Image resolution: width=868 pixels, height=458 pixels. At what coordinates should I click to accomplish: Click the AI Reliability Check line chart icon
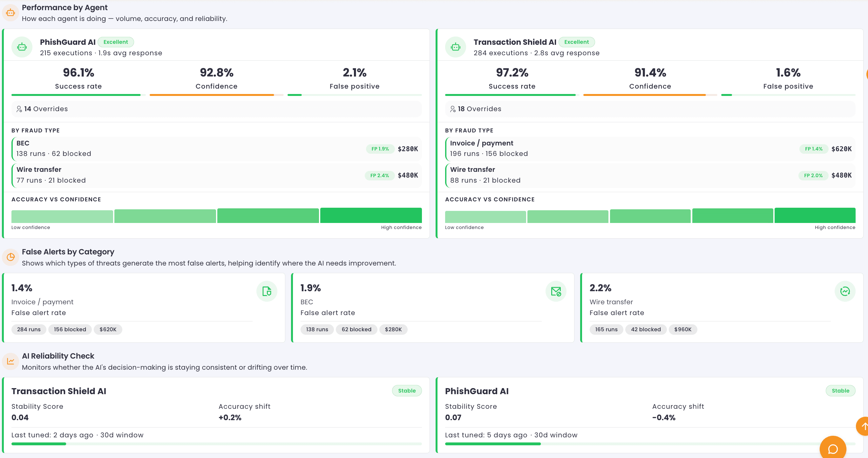coord(10,361)
